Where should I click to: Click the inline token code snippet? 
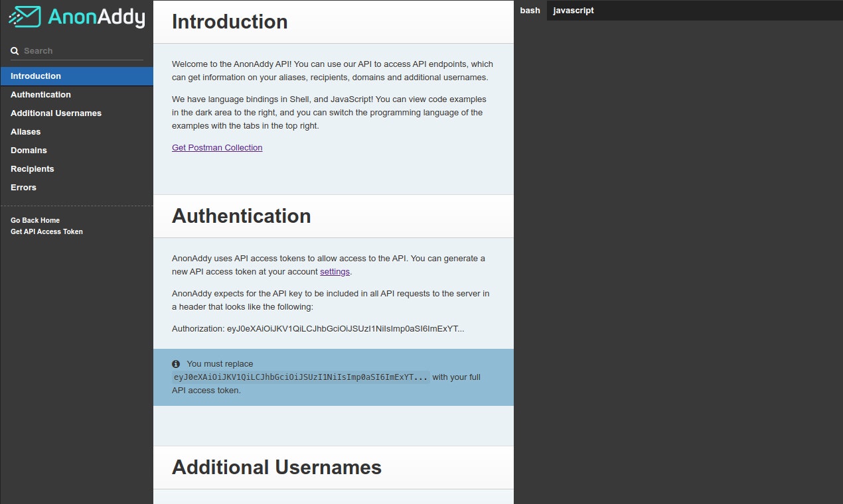tap(301, 377)
